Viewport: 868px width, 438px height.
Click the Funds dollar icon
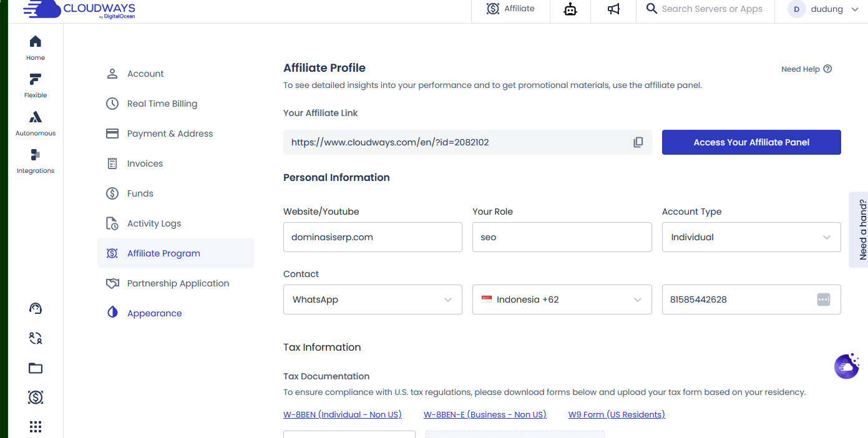coord(112,193)
